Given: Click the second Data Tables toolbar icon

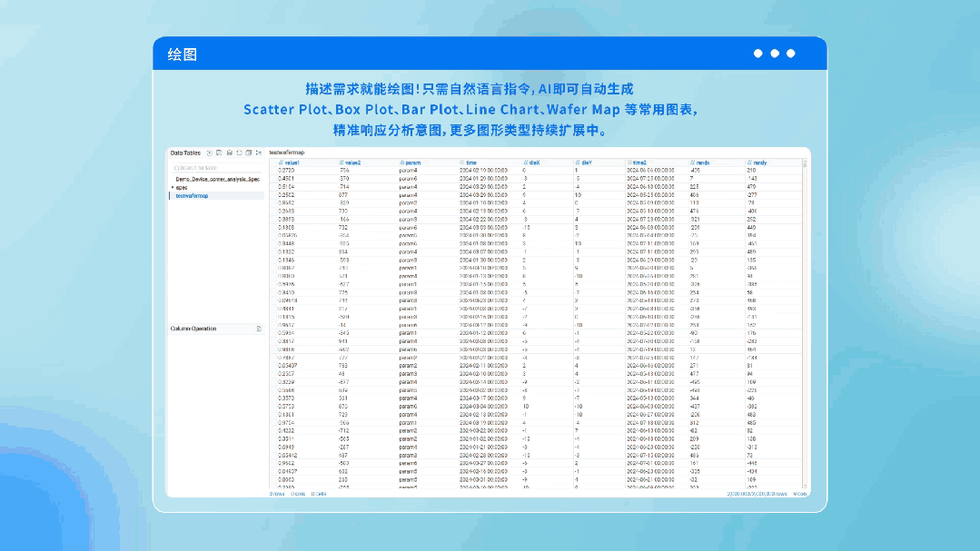Looking at the screenshot, I should [x=219, y=153].
